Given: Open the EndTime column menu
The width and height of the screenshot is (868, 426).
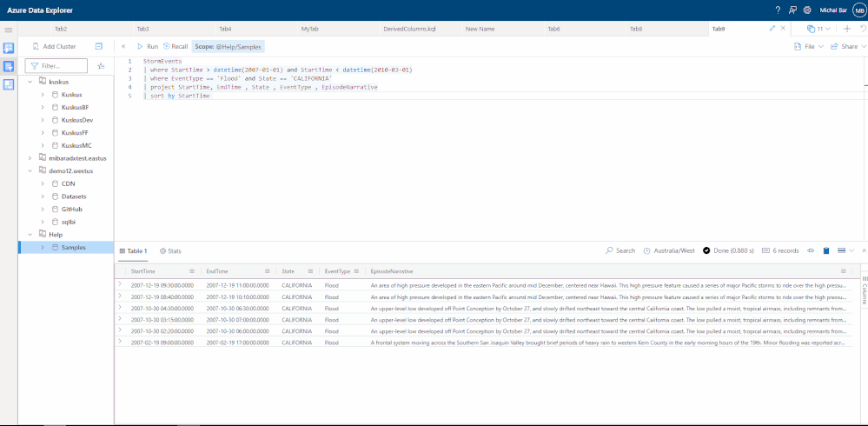Looking at the screenshot, I should tap(268, 271).
